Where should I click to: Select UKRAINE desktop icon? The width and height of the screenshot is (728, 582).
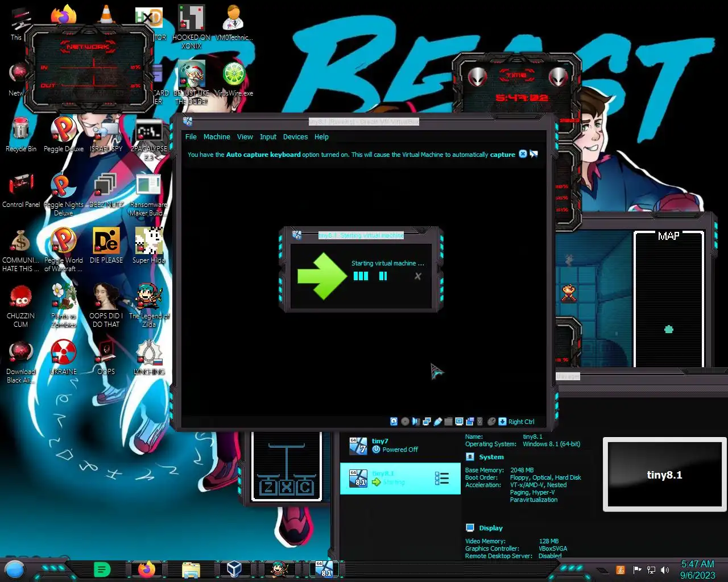click(x=64, y=357)
